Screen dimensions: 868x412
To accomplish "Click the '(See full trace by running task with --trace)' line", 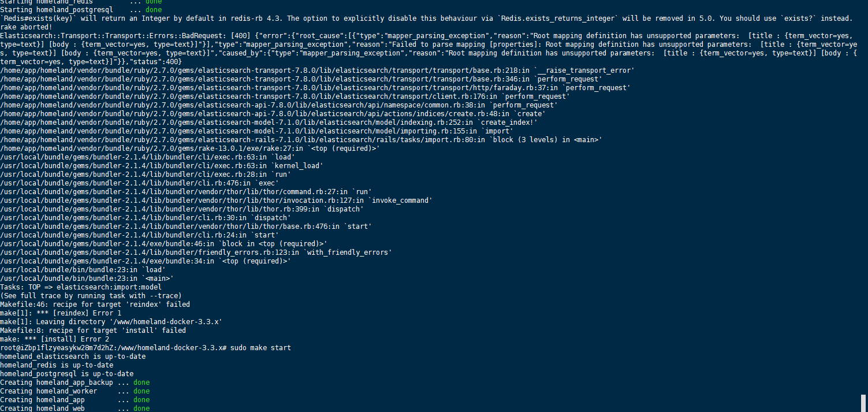I will [x=91, y=296].
